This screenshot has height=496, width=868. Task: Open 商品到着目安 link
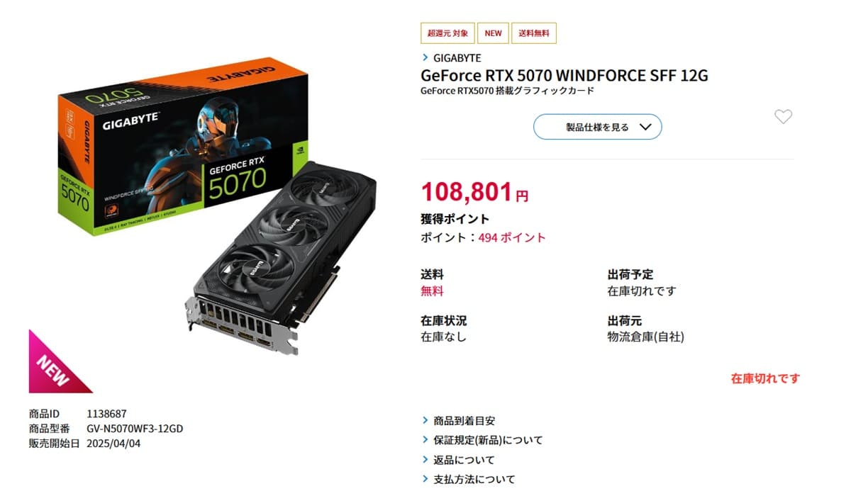tap(464, 421)
